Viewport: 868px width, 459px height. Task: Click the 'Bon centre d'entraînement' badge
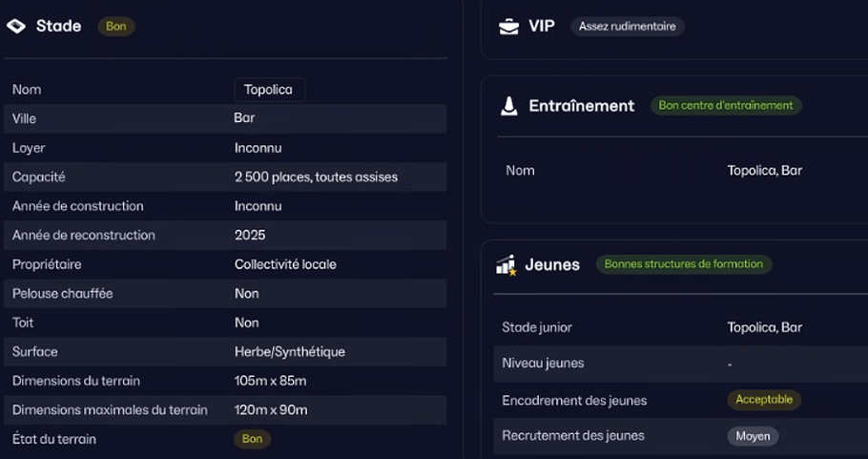726,106
